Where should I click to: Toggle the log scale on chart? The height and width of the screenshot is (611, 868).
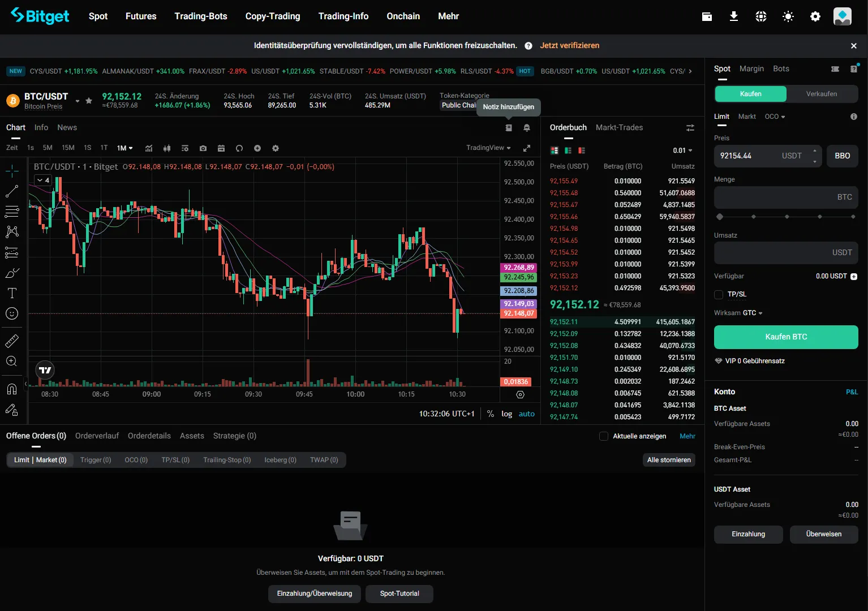506,414
